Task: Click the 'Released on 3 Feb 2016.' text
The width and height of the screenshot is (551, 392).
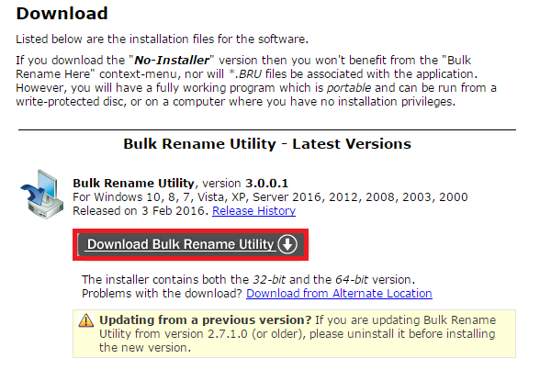Action: point(141,211)
